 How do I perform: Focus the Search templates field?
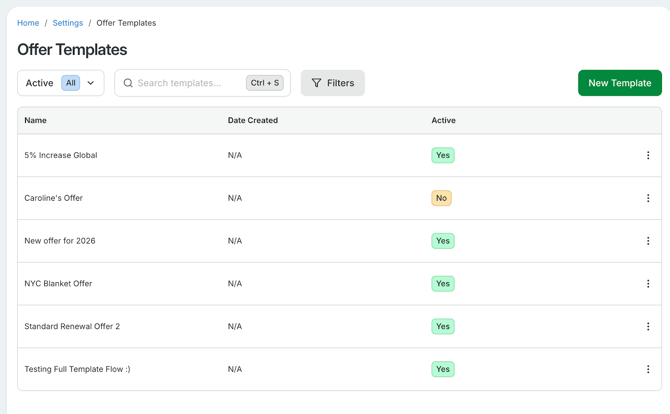point(188,83)
